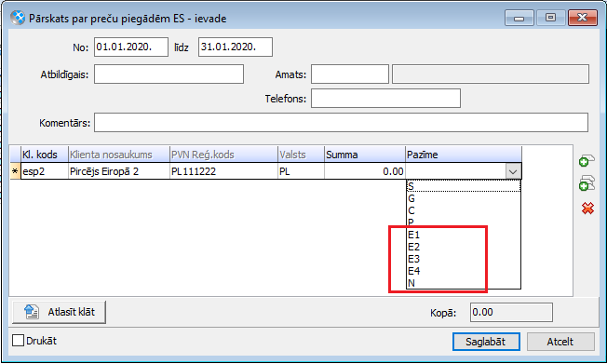Select E2 from the dropdown list
The image size is (607, 364).
pyautogui.click(x=464, y=247)
